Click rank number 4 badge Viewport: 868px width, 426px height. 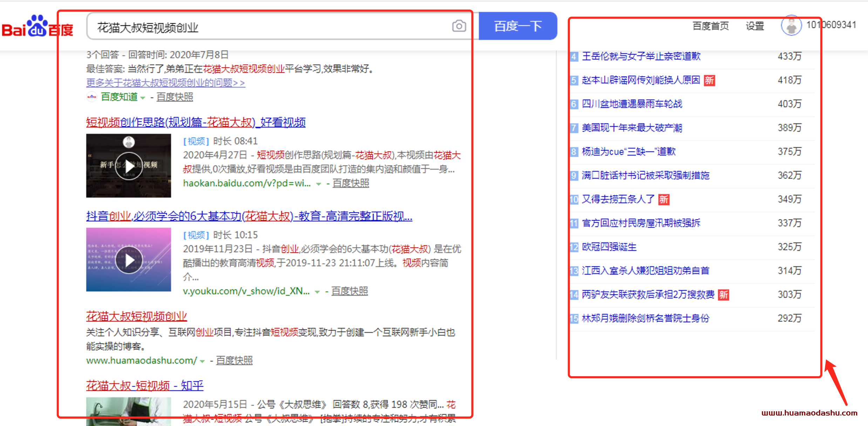point(574,56)
